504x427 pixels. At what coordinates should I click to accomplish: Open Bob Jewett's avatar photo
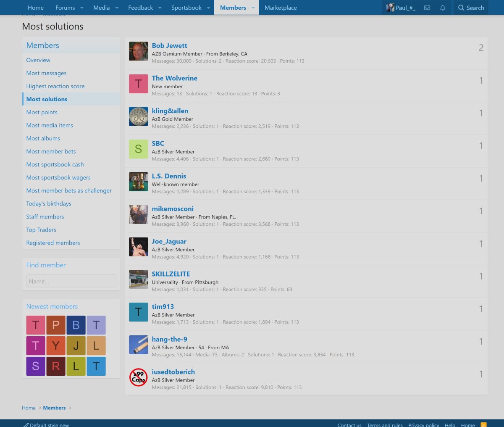pos(138,51)
